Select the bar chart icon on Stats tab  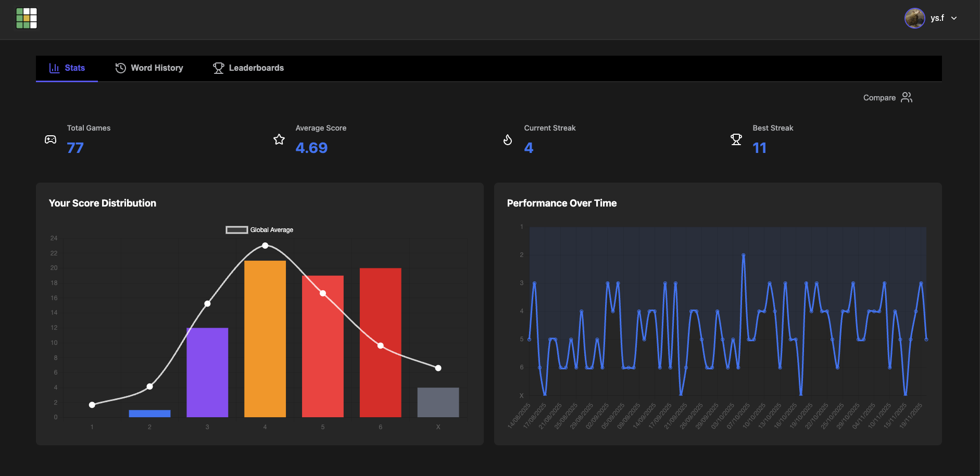[x=54, y=68]
